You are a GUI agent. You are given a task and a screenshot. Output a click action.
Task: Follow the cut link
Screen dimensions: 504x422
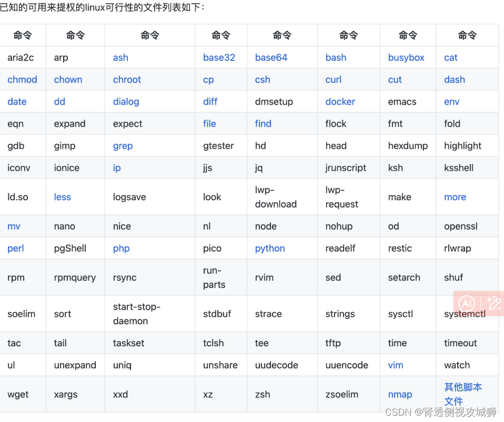[395, 80]
